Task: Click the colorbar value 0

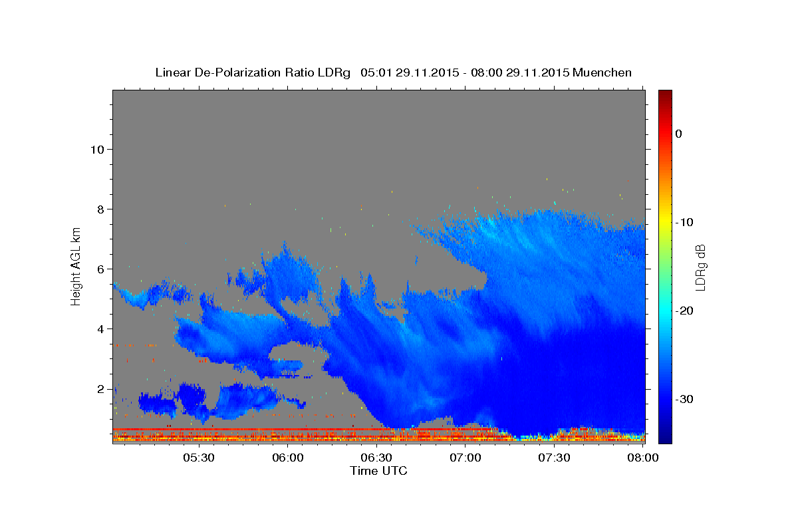Action: [x=679, y=134]
